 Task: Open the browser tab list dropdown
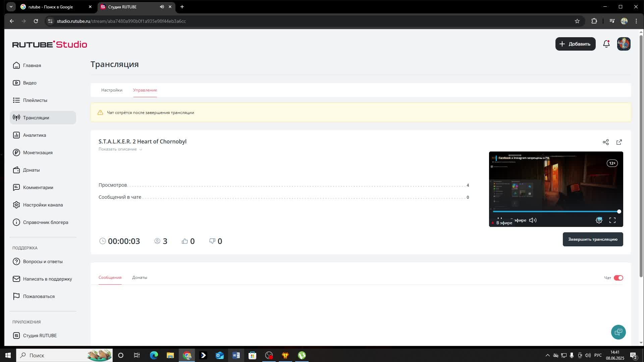[x=11, y=7]
